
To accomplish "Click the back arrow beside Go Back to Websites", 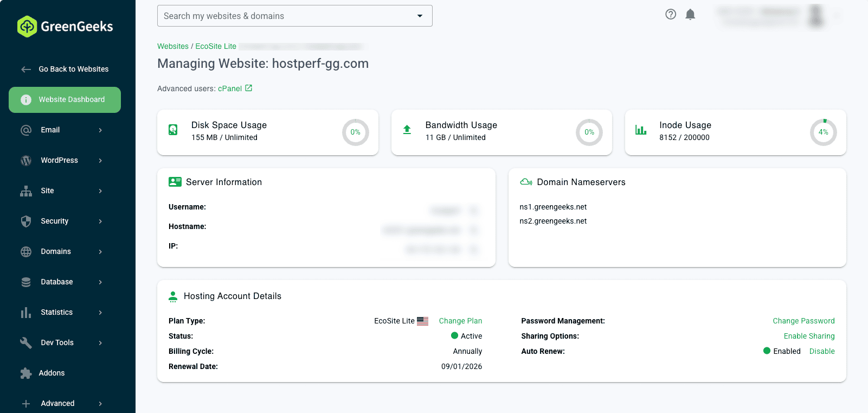I will click(26, 69).
